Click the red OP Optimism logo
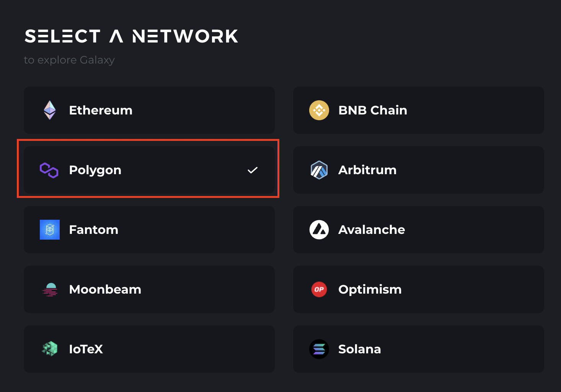The image size is (561, 392). [x=319, y=289]
